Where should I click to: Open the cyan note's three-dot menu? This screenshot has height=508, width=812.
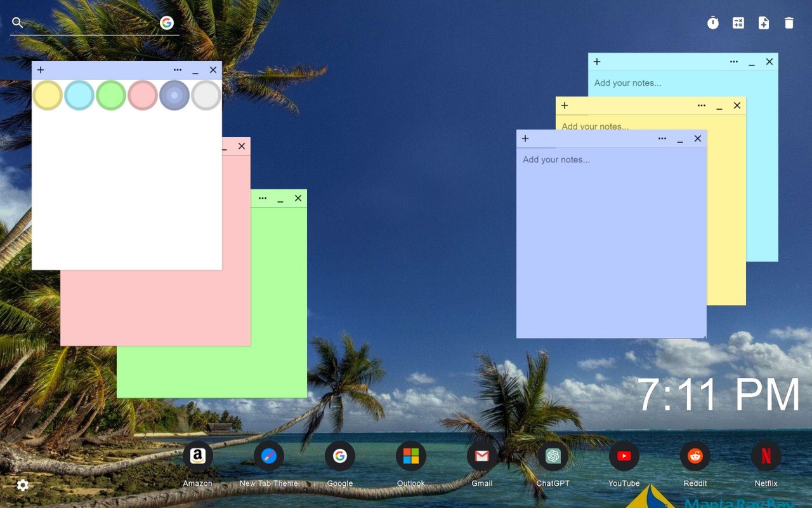(x=734, y=62)
